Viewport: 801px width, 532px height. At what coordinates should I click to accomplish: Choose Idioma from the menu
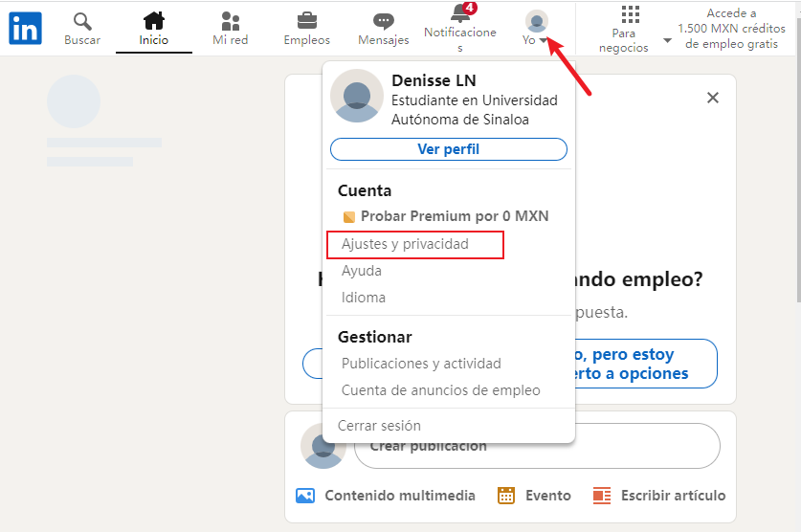tap(364, 298)
